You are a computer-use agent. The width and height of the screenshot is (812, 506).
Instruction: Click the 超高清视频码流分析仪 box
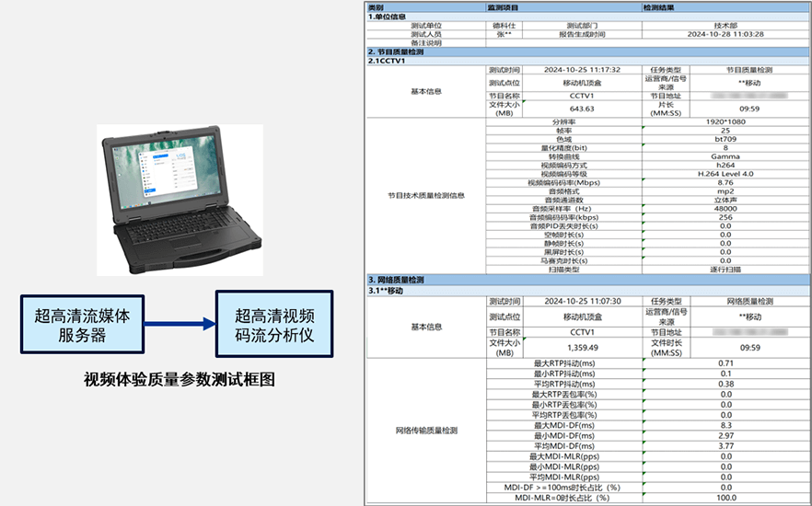tap(274, 325)
